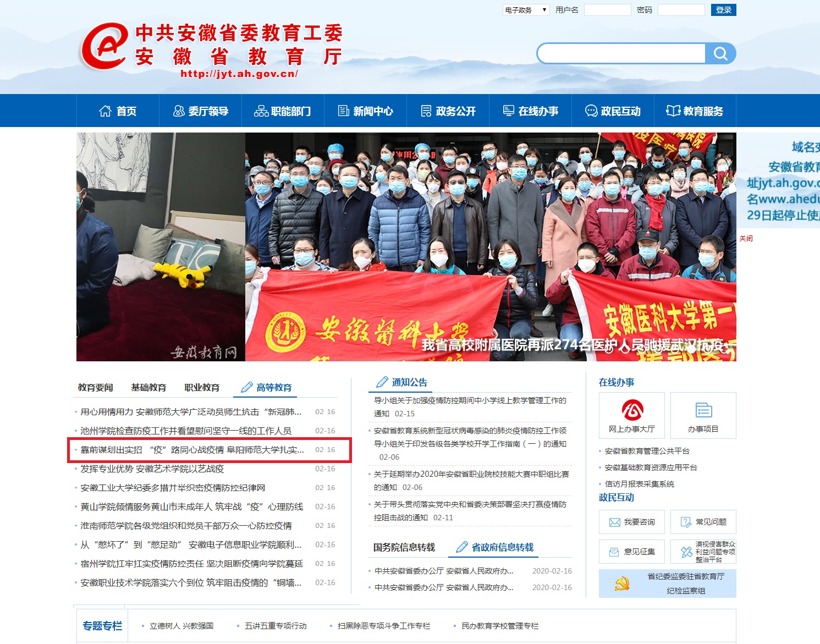Close the floating notice via 关闭

pos(746,239)
